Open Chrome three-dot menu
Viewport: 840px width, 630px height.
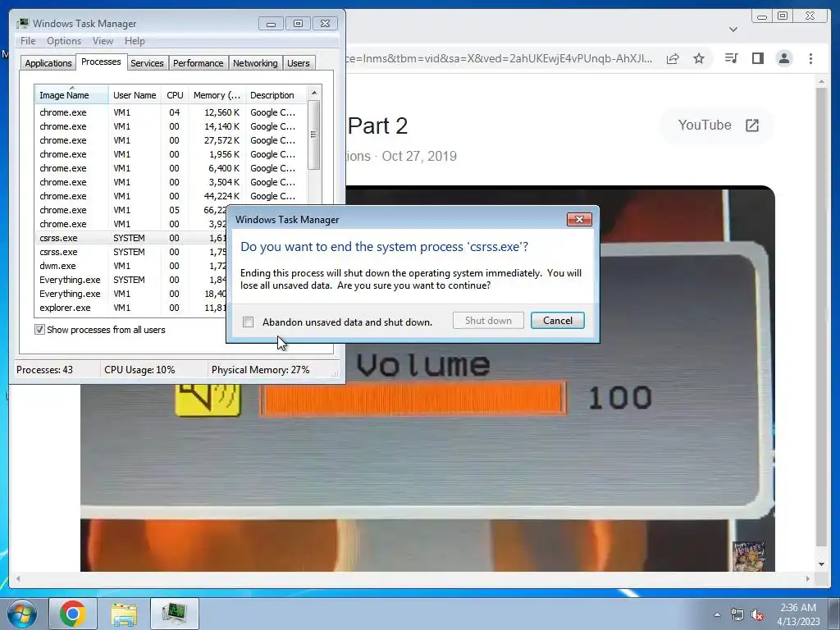point(810,58)
